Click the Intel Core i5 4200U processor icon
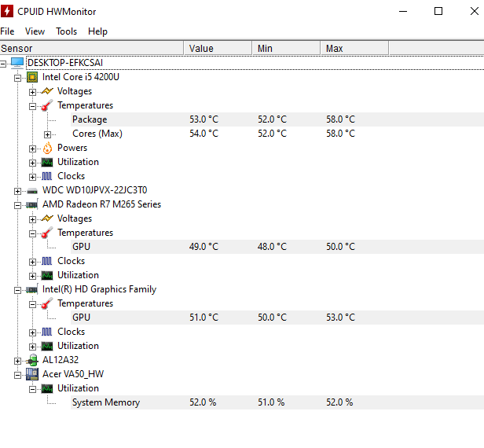The width and height of the screenshot is (484, 448). [x=32, y=77]
